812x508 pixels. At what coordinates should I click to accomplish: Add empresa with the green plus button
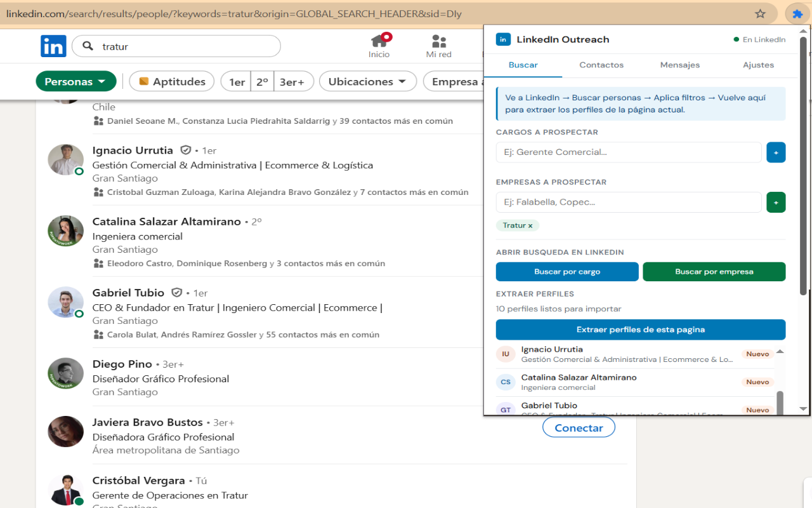[776, 203]
